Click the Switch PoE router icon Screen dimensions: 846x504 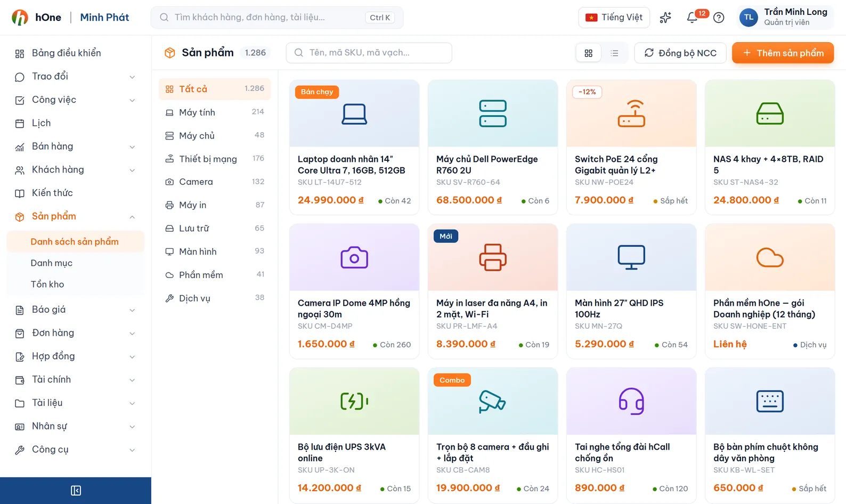(631, 113)
